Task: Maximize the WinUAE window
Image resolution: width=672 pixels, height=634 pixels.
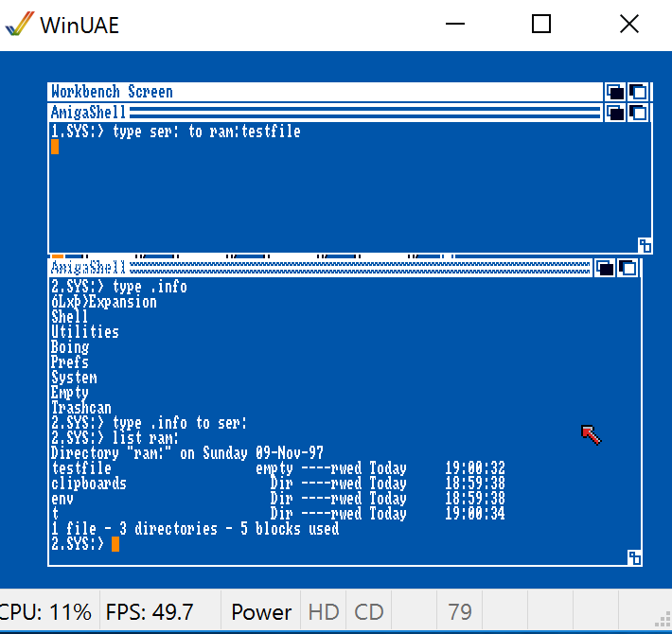Action: [x=541, y=24]
